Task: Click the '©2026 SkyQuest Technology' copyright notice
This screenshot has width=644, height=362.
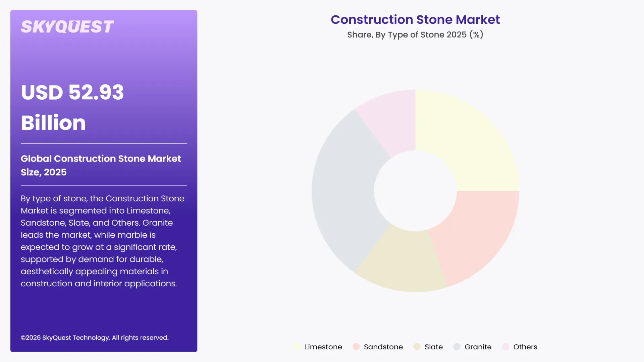Action: (x=95, y=338)
